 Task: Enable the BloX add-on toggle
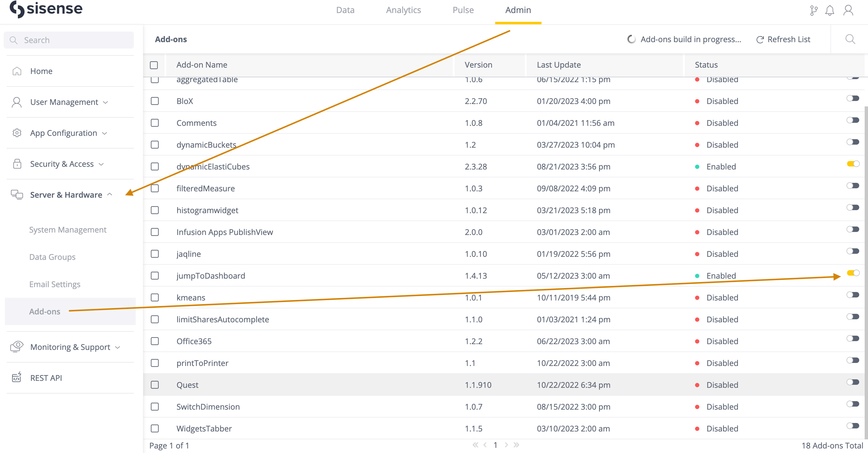pyautogui.click(x=853, y=98)
